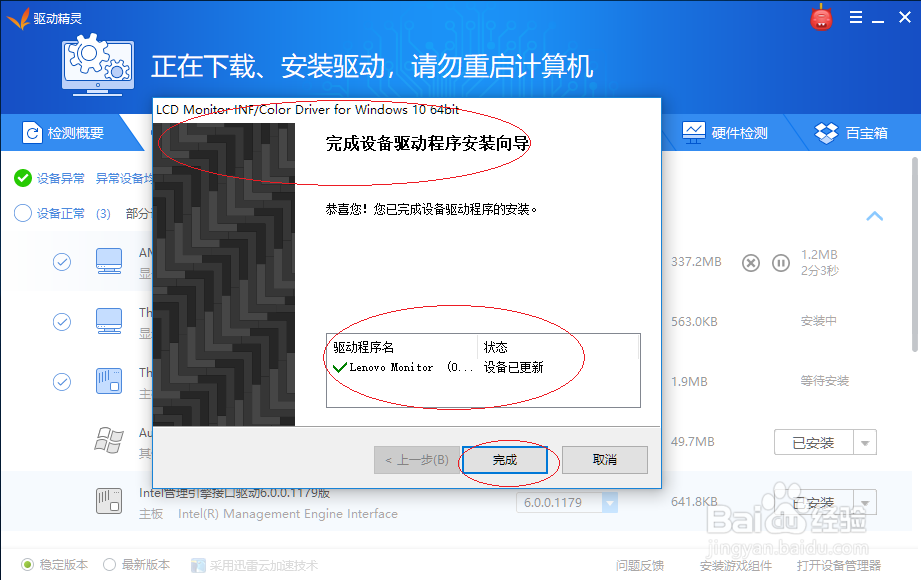921x580 pixels.
Task: Click the 驱动精灵 logo in the title bar
Action: (19, 17)
